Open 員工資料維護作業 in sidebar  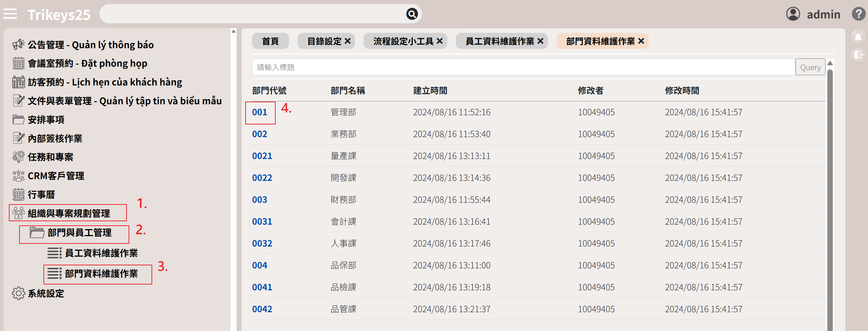(x=101, y=253)
